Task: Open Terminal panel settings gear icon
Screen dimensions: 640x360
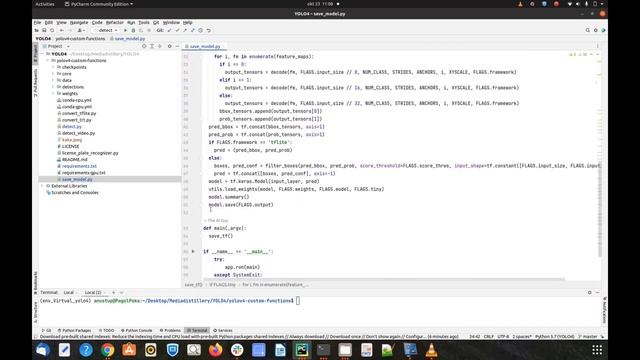Action: (x=590, y=292)
